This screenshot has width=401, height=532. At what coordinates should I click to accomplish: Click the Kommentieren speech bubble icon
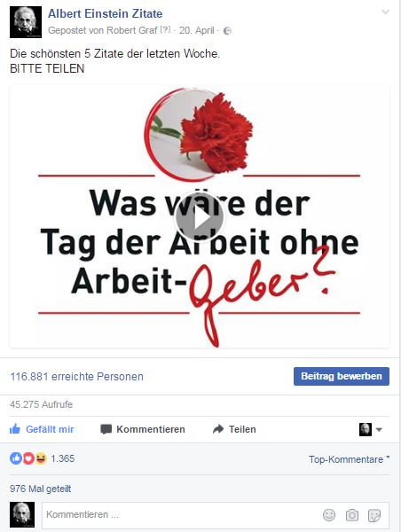point(106,429)
